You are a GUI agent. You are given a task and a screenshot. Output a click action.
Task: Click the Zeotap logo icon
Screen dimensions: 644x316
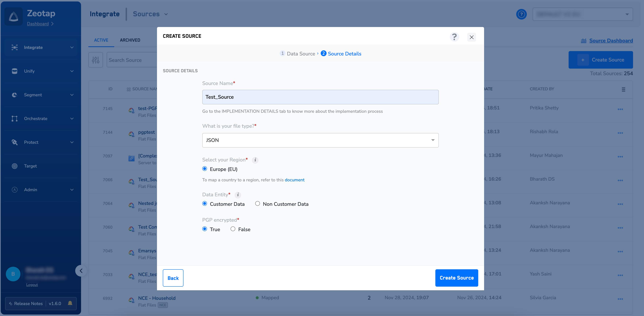pos(14,16)
